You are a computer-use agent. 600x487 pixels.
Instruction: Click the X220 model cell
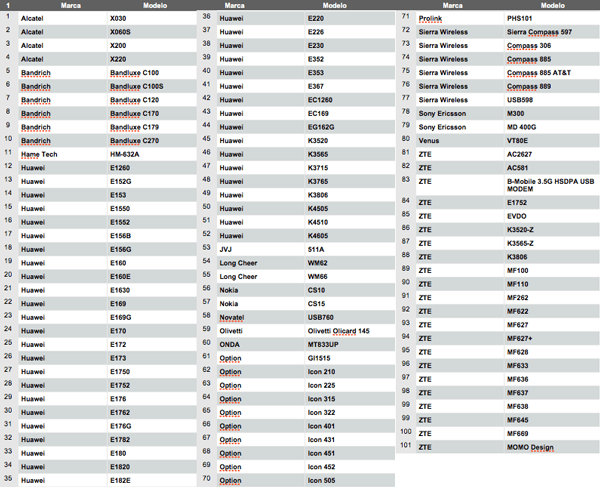(x=152, y=59)
